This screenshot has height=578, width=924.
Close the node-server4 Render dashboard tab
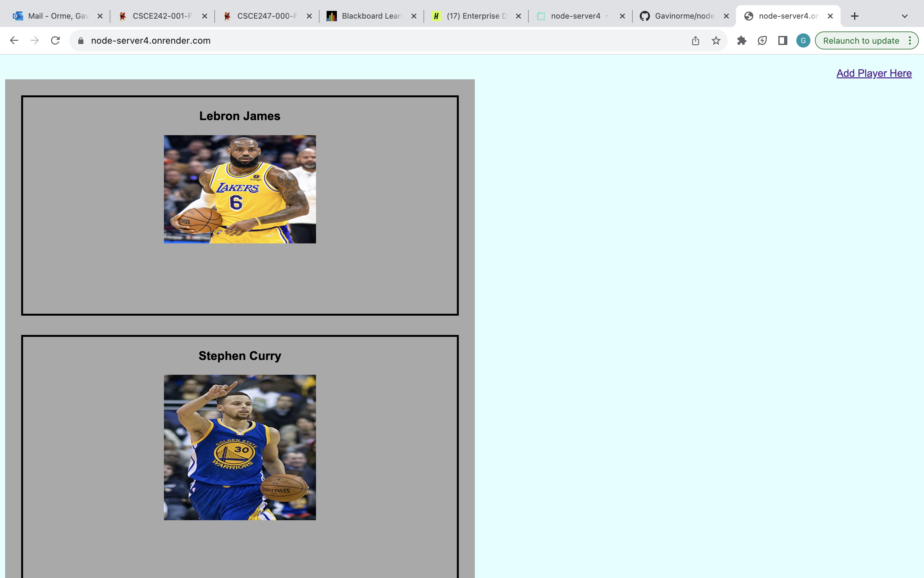coord(622,16)
